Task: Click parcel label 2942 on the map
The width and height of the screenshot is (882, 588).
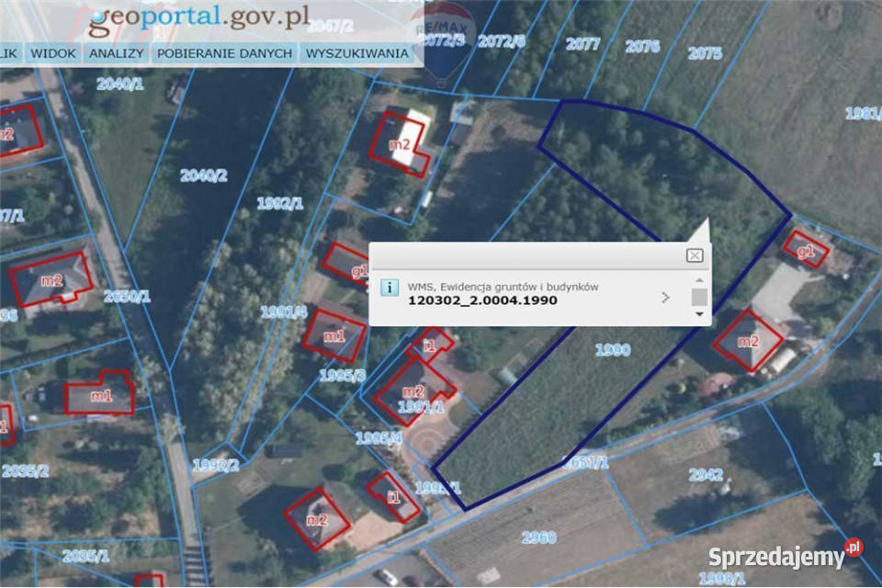Action: click(x=707, y=474)
